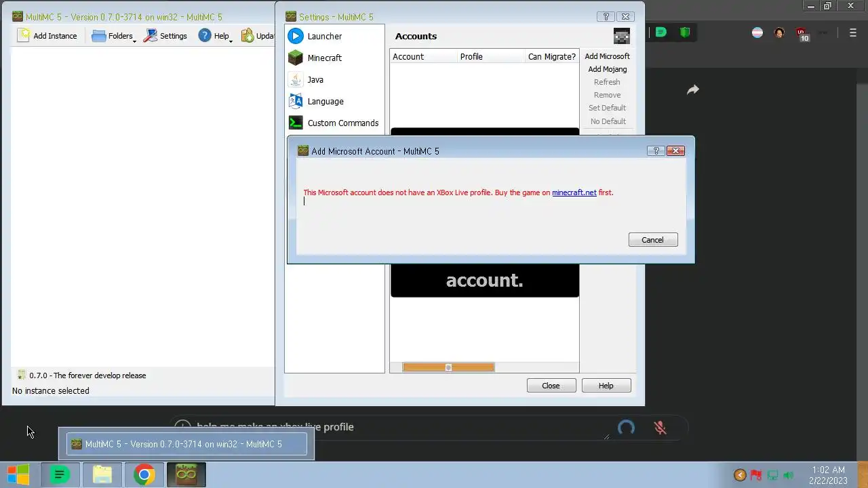This screenshot has height=488, width=868.
Task: Open the network tray icon
Action: [x=772, y=476]
